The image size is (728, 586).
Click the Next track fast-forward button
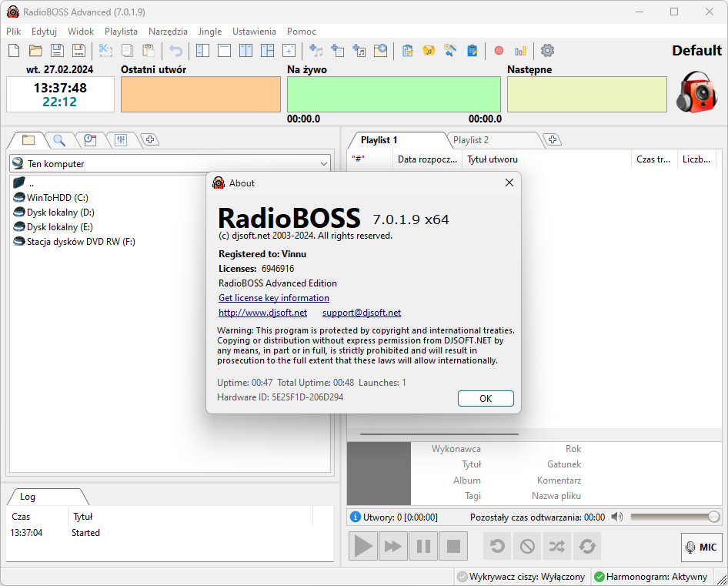coord(393,546)
